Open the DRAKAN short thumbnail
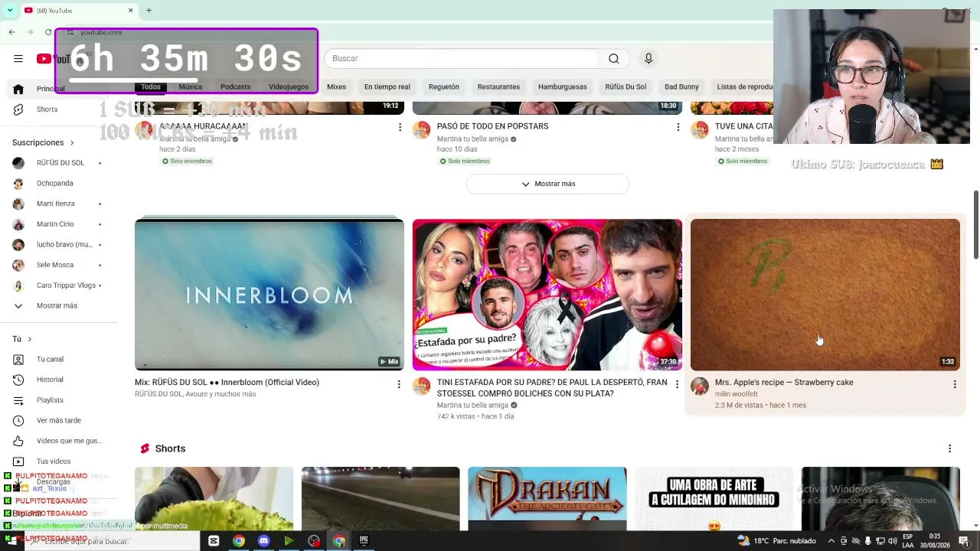The width and height of the screenshot is (980, 551). [547, 499]
